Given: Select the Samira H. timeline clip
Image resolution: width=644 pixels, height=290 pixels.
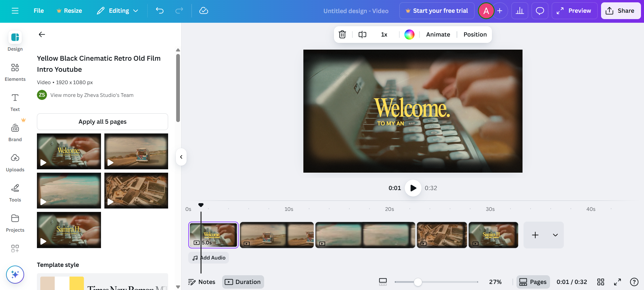Looking at the screenshot, I should 493,235.
